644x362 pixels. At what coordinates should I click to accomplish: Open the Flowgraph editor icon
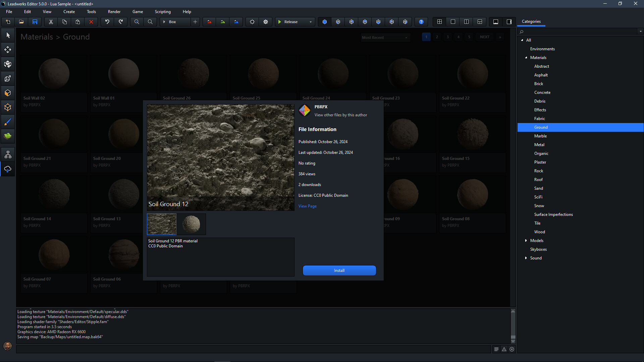click(x=7, y=154)
